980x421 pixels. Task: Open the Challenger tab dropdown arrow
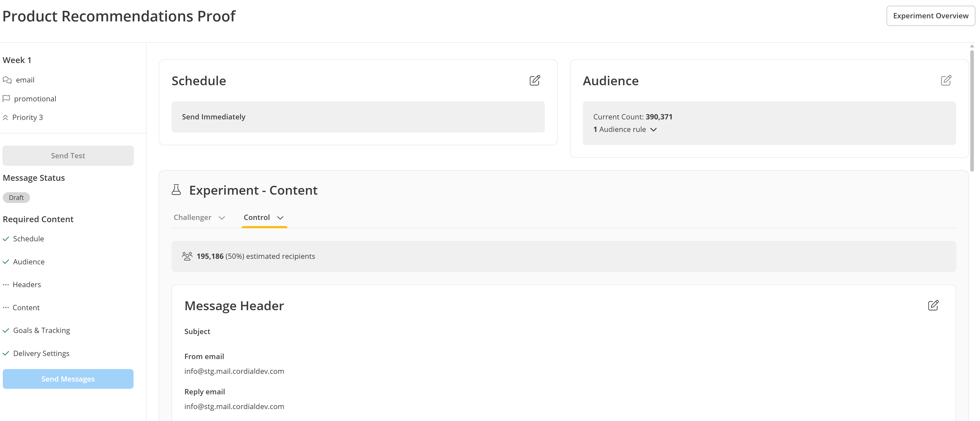[x=222, y=218]
